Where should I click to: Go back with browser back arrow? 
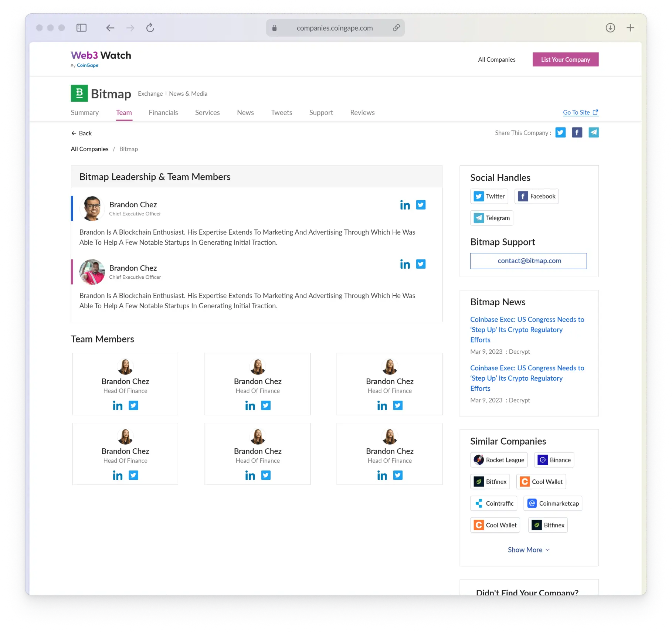click(110, 28)
